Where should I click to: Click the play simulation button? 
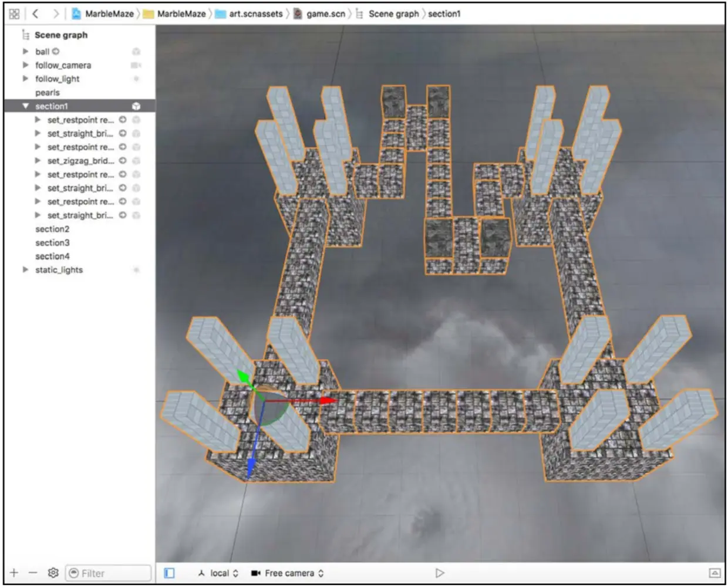tap(440, 573)
